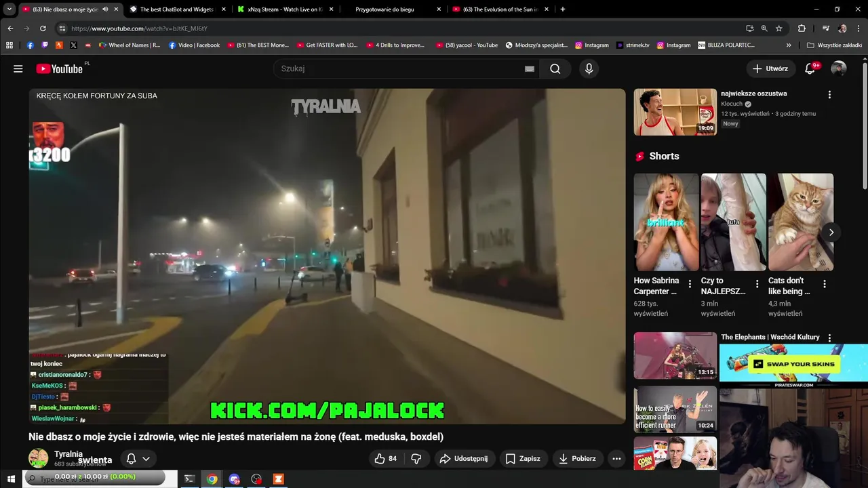Open options for the Klocuch video
Screen dimensions: 868x488
(829, 95)
